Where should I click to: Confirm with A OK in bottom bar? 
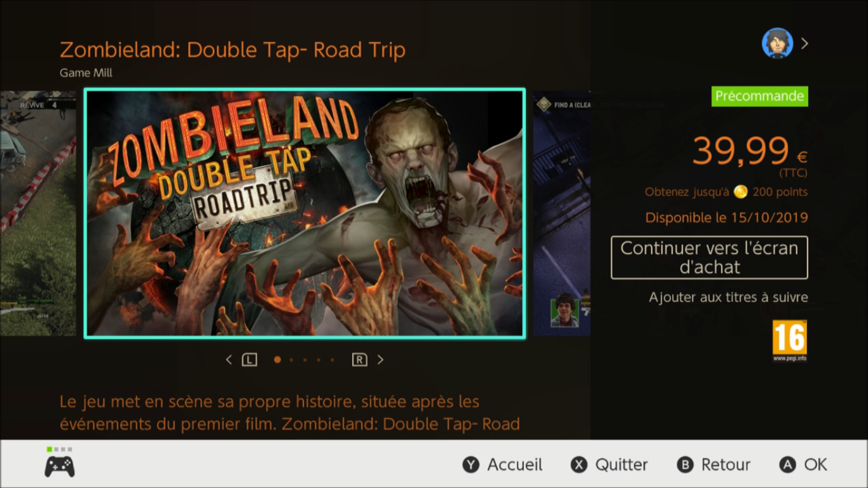(x=803, y=464)
